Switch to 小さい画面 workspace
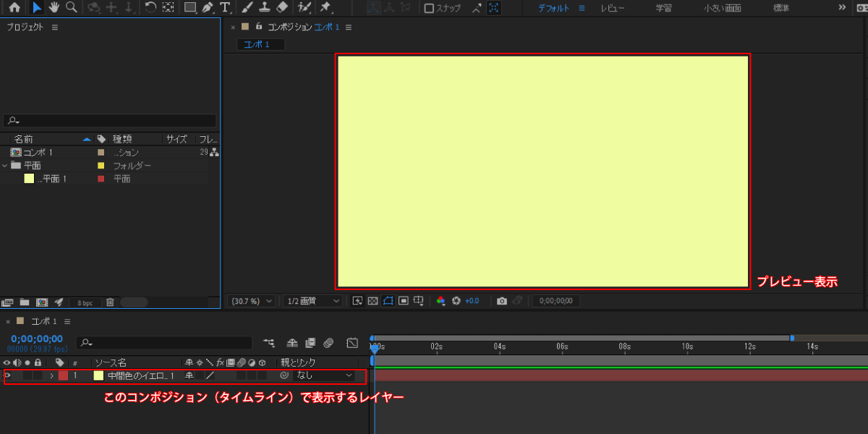 (x=722, y=8)
